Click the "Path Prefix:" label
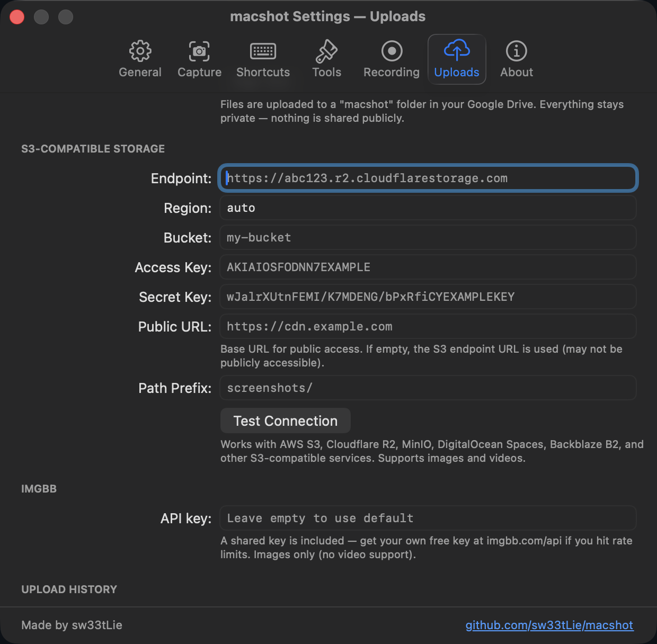This screenshot has width=657, height=644. (175, 388)
